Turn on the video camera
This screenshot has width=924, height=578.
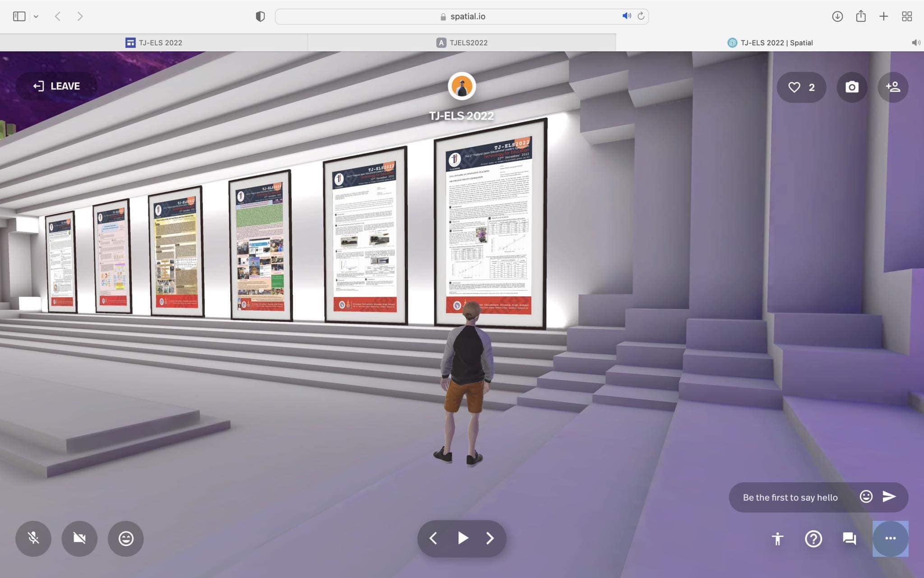[79, 538]
